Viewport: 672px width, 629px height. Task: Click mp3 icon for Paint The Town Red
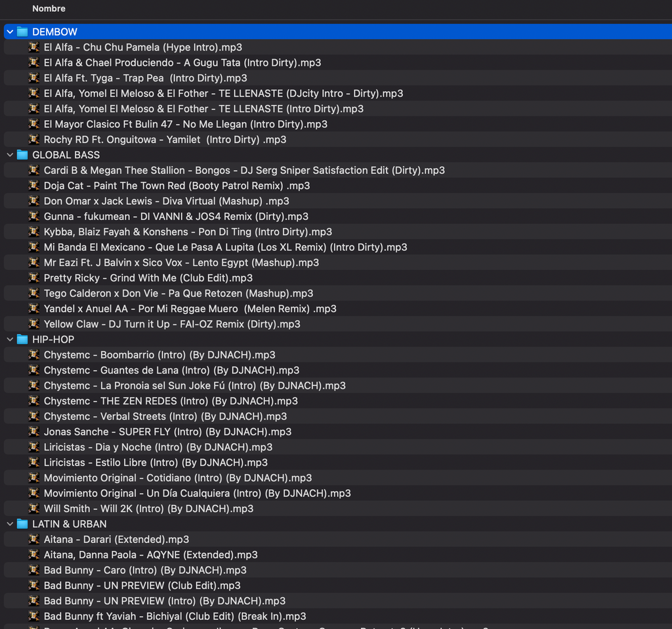tap(34, 186)
